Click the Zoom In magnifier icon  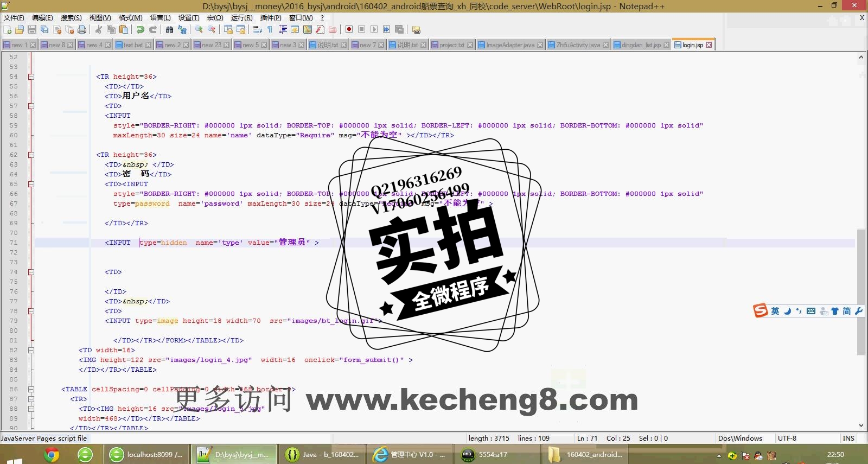[x=199, y=29]
